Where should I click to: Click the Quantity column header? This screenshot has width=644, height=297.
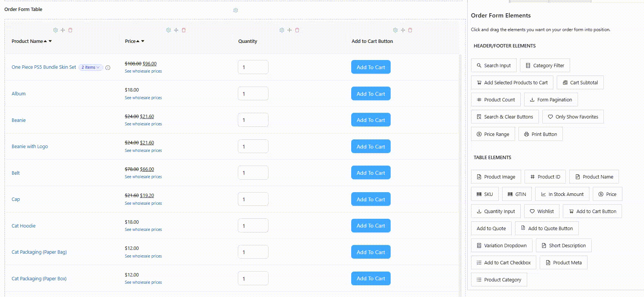(248, 41)
